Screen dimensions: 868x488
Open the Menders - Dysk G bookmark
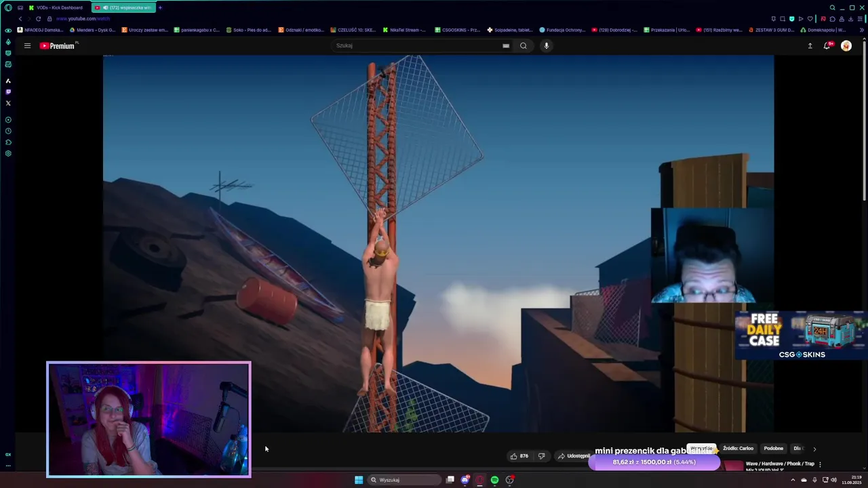click(92, 30)
